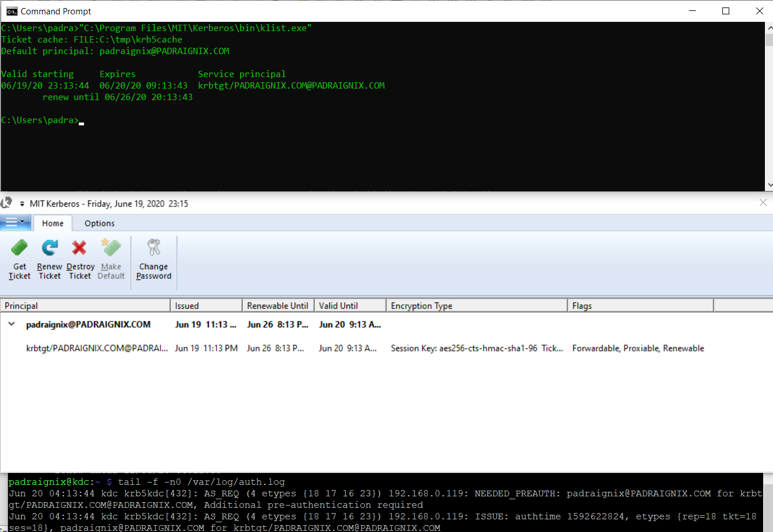
Task: Switch to the Options ribbon tab
Action: point(100,223)
